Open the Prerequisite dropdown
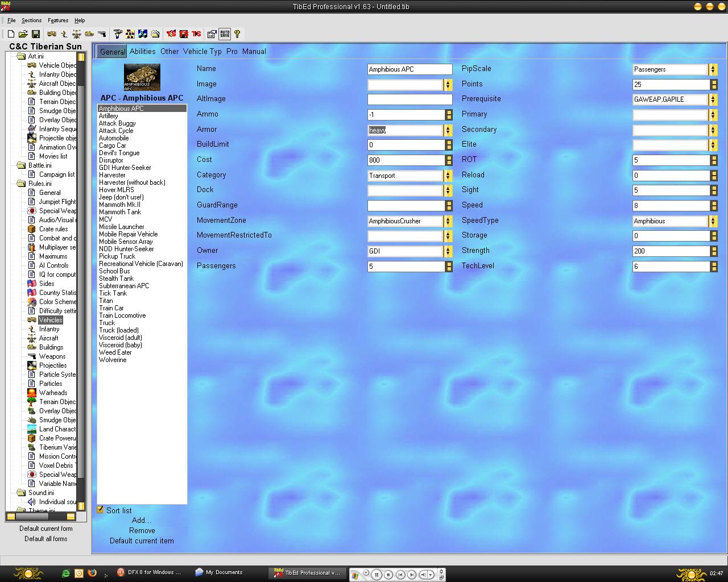728x582 pixels. point(713,99)
